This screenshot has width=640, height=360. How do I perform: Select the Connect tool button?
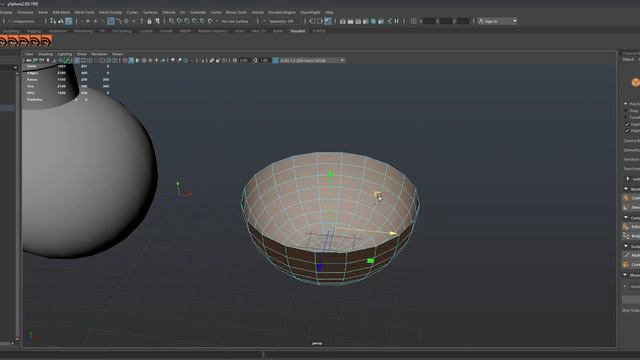tap(631, 264)
